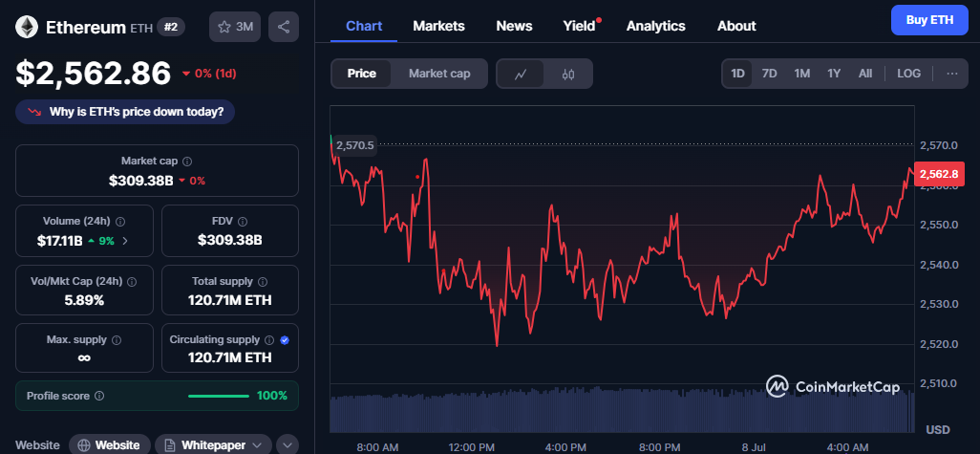Click FDV info icon
The height and width of the screenshot is (454, 980).
tap(243, 222)
